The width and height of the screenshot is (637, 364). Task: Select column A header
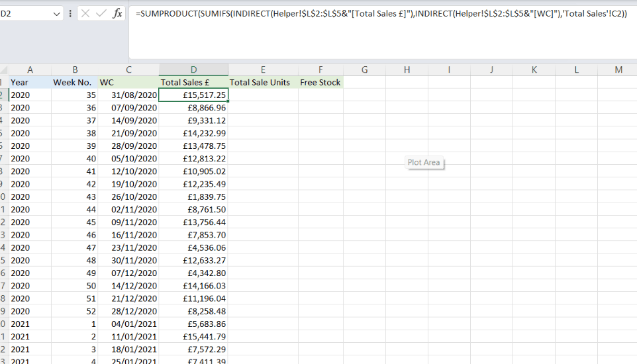pos(30,69)
